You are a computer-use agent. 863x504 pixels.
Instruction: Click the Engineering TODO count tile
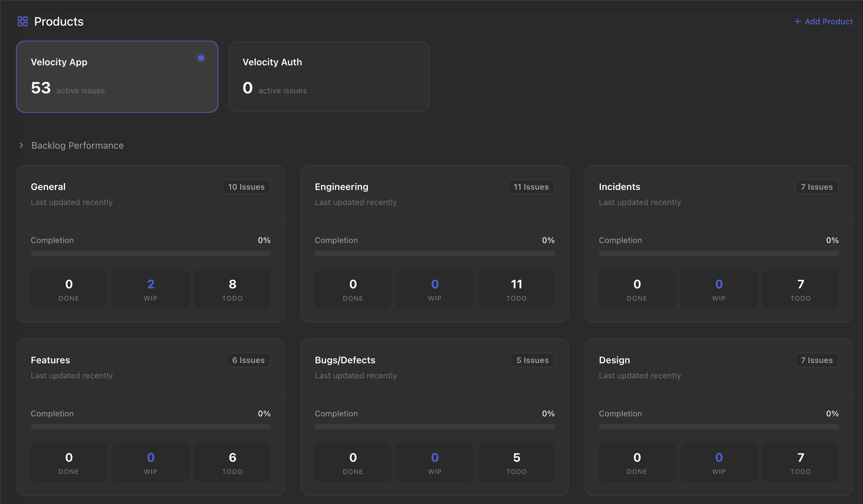[516, 289]
